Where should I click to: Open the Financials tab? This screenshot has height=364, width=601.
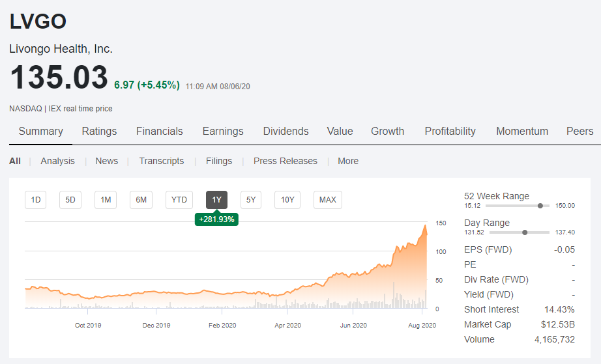pos(160,132)
